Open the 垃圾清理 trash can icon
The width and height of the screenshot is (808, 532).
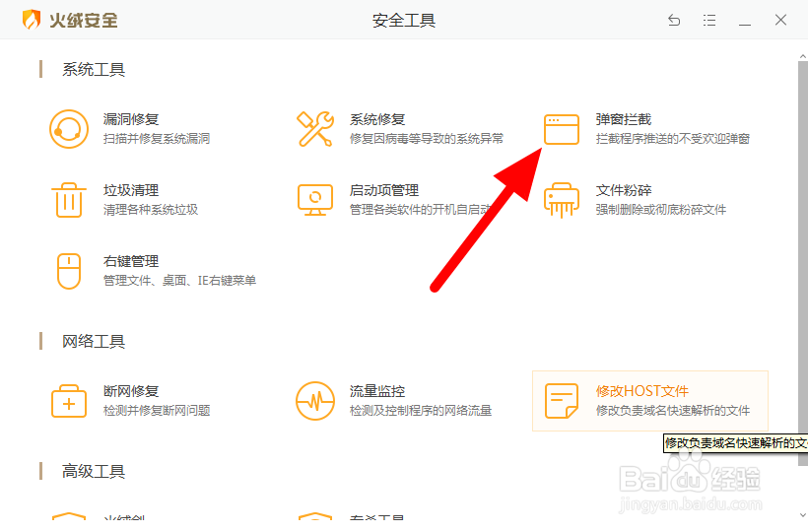[x=69, y=200]
